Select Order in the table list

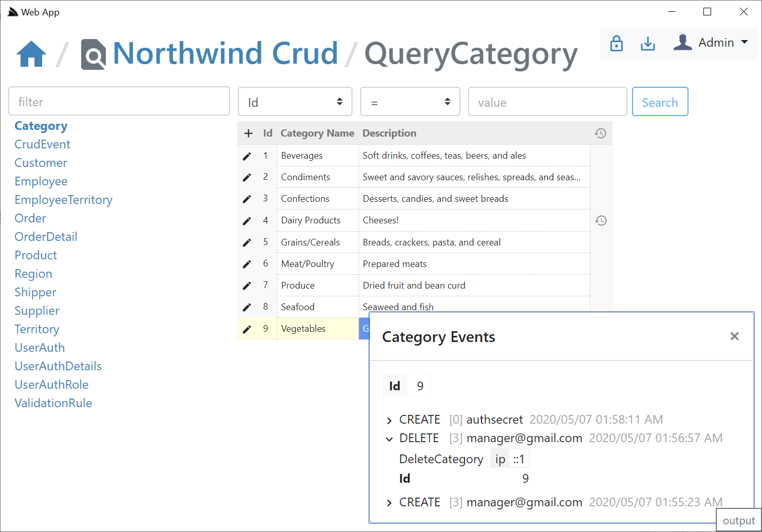click(30, 219)
